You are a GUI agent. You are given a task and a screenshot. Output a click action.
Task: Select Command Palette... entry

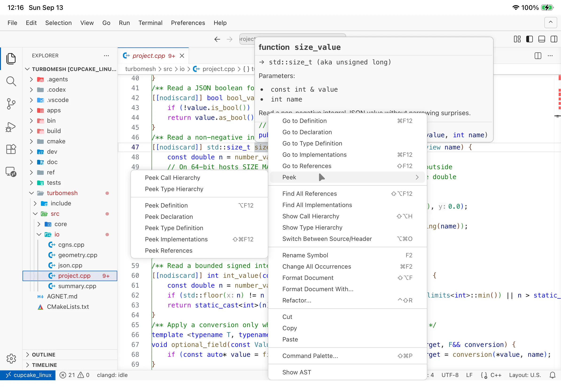(347, 356)
